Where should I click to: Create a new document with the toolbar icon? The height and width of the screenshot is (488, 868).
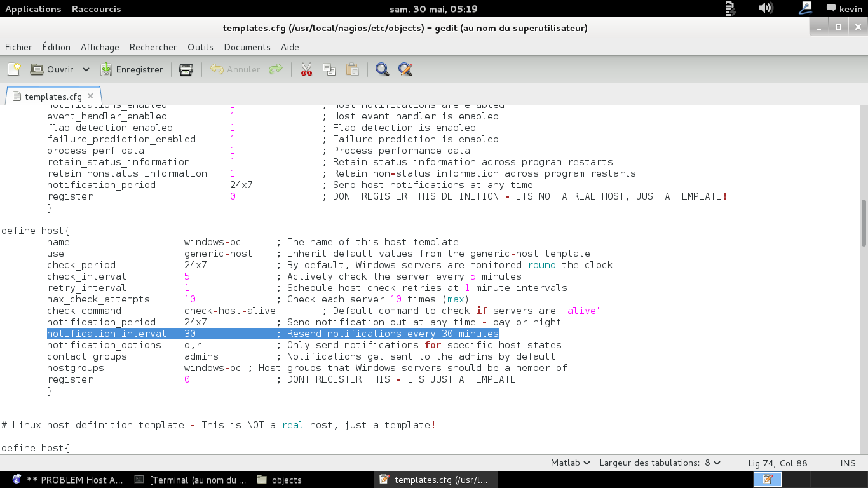(x=14, y=69)
